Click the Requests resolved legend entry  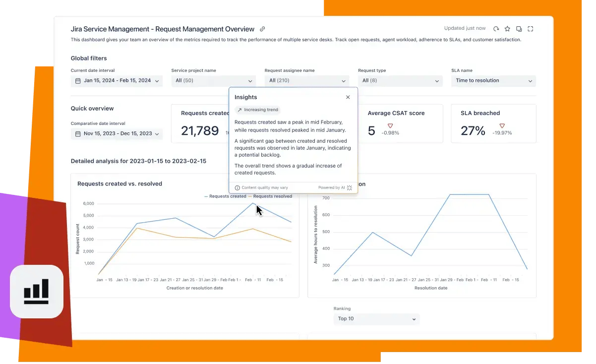click(270, 196)
